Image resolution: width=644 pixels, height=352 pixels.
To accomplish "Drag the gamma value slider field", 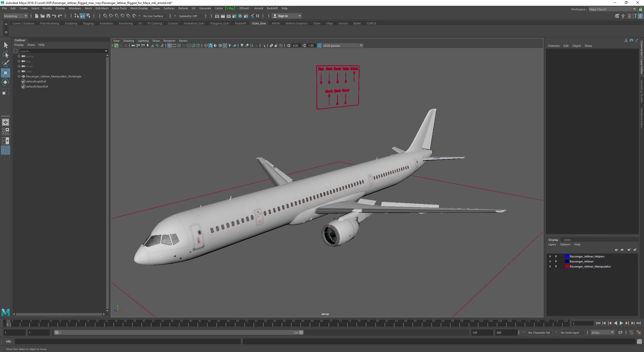I will [311, 46].
